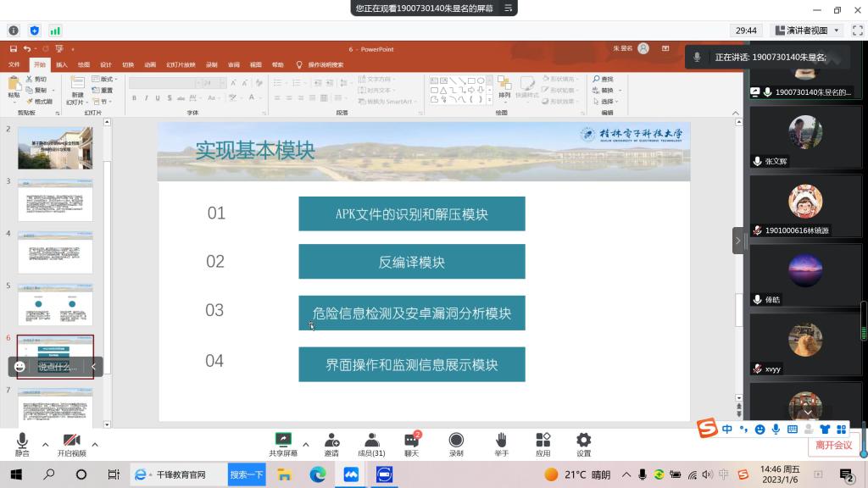Expand the arrow next to 开启视频
The width and height of the screenshot is (868, 488).
click(95, 444)
